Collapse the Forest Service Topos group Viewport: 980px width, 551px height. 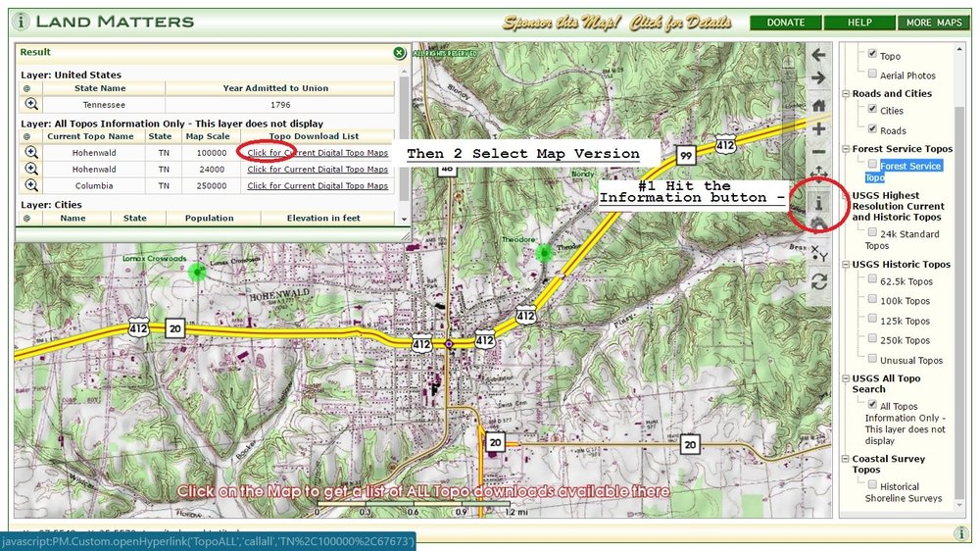tap(846, 149)
